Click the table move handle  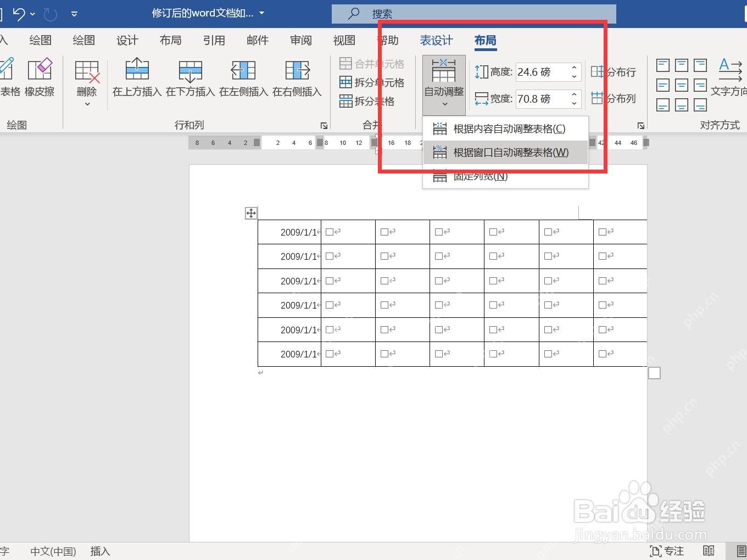[251, 213]
